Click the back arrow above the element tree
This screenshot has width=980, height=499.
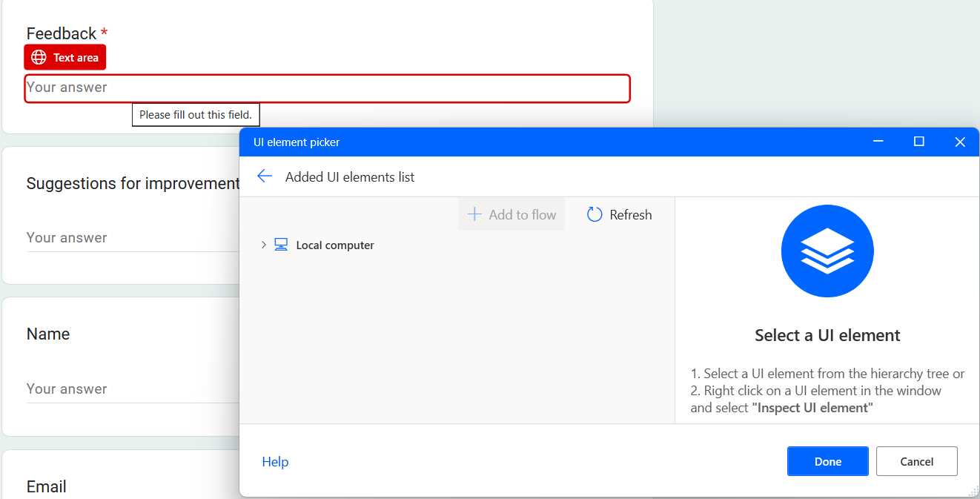265,176
